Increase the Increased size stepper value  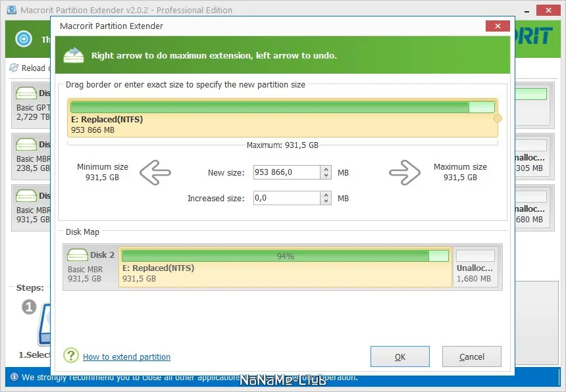326,195
